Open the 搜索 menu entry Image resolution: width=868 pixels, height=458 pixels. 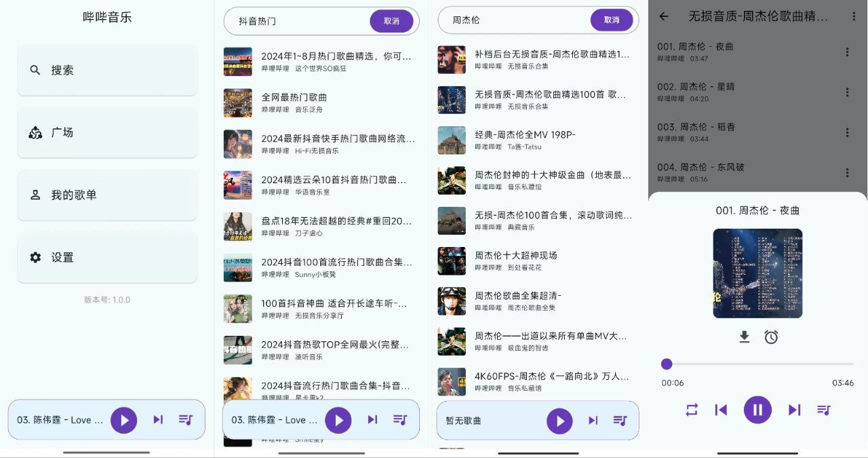[x=107, y=70]
